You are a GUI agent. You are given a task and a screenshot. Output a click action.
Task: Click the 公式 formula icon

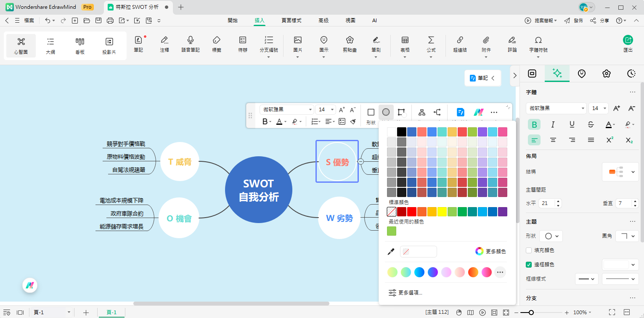pyautogui.click(x=431, y=45)
